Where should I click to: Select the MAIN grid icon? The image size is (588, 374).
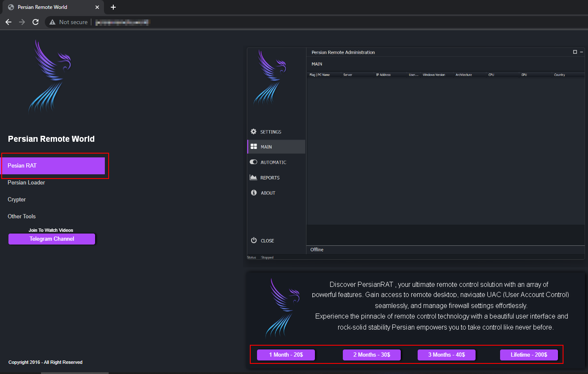pyautogui.click(x=253, y=146)
